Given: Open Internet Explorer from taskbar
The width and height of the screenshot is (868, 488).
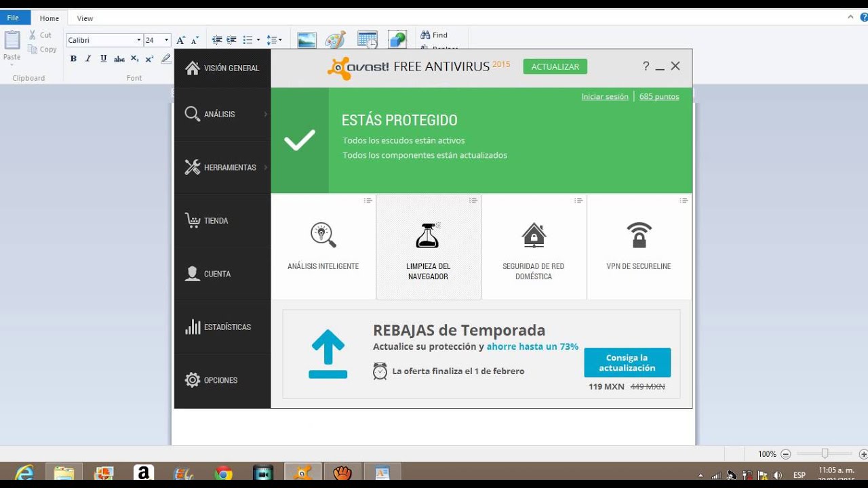Looking at the screenshot, I should pos(24,473).
